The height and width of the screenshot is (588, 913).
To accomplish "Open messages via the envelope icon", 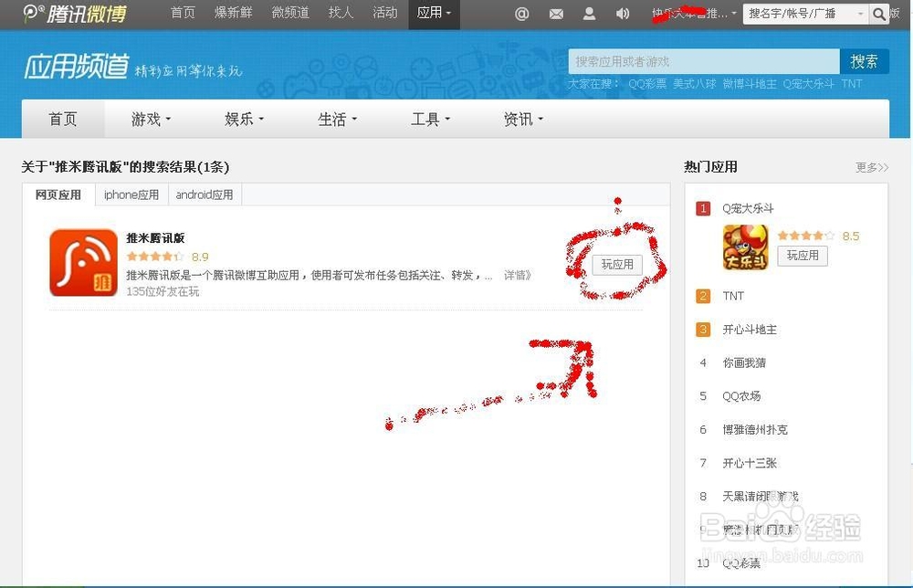I will 556,14.
